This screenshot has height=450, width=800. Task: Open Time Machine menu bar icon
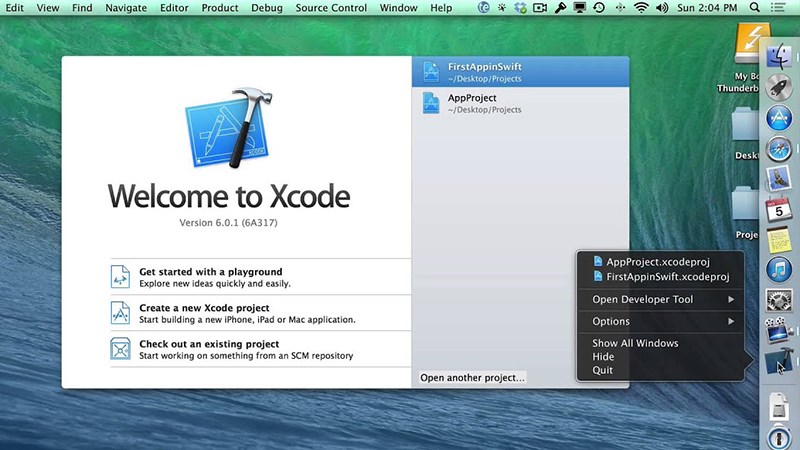[x=599, y=8]
